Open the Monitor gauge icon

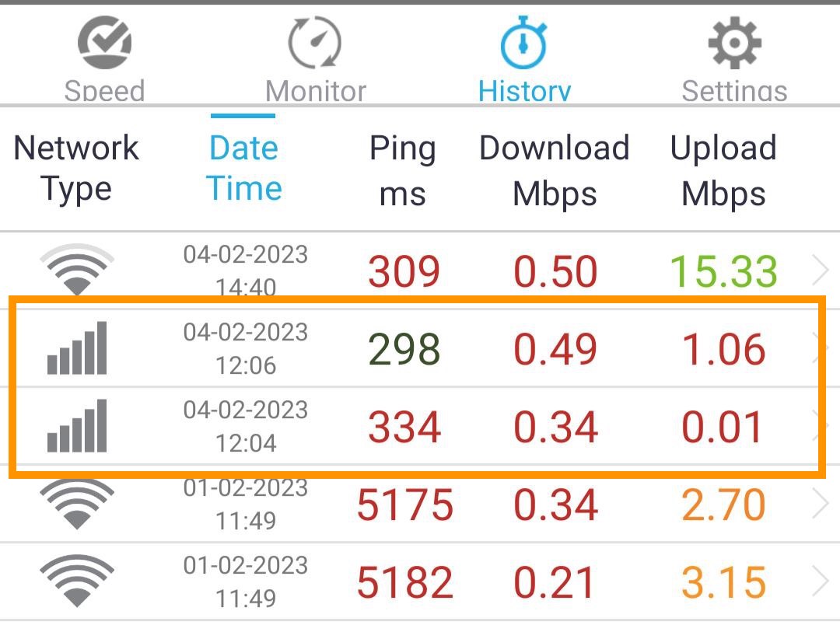(x=314, y=44)
